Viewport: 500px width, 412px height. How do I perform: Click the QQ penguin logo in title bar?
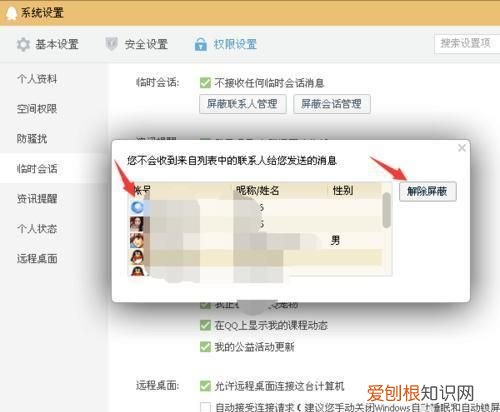12,13
